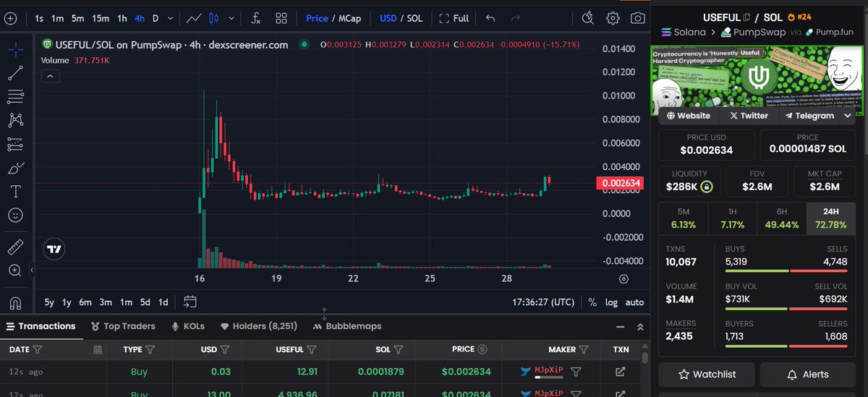868x397 pixels.
Task: Open chart settings gear
Action: 613,18
